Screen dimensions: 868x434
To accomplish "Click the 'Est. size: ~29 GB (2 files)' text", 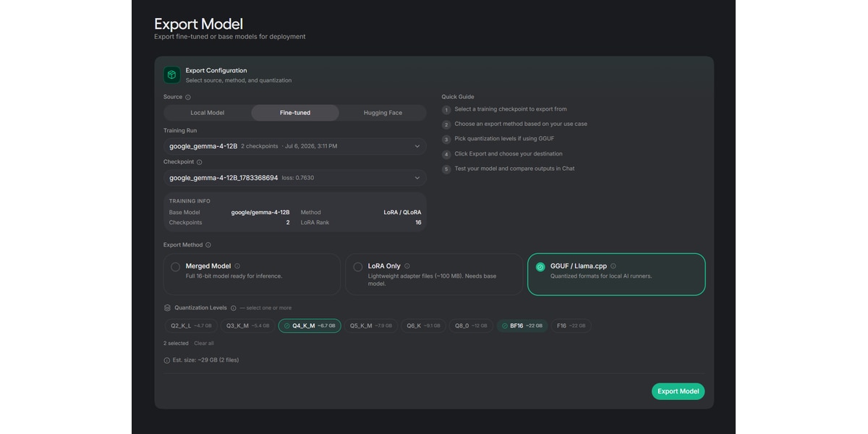I will coord(205,359).
